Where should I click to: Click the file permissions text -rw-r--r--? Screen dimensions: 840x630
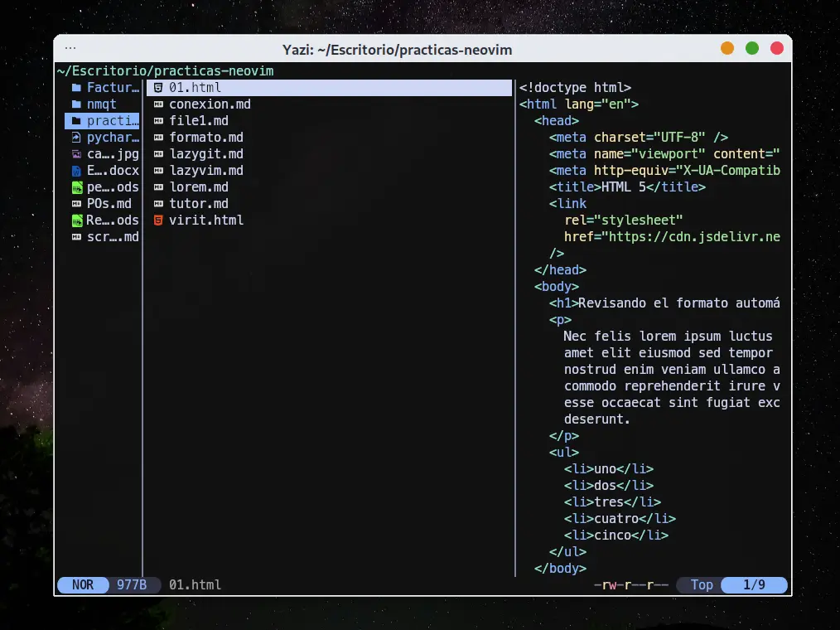coord(631,585)
